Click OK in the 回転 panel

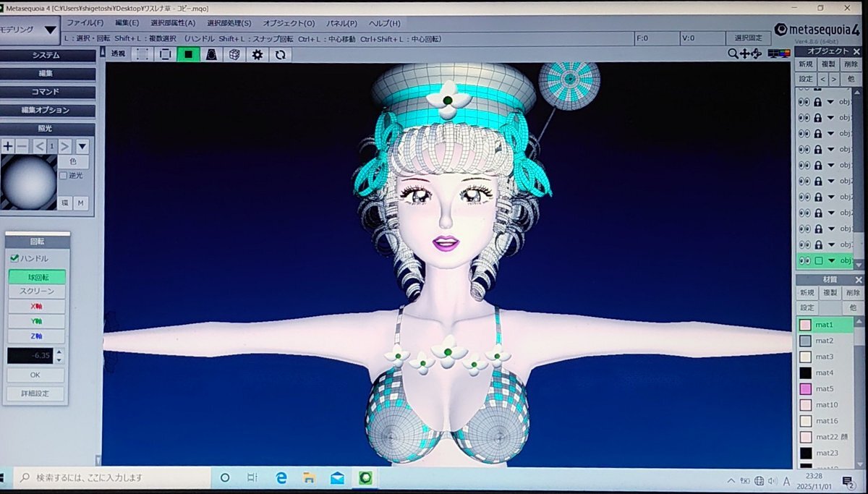[x=35, y=375]
